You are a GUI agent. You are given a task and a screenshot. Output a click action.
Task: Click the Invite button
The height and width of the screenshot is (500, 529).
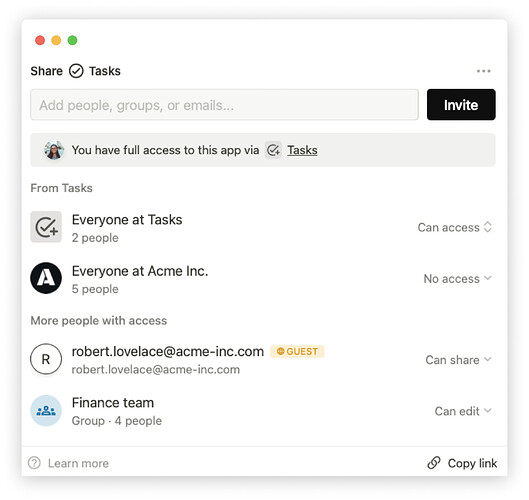point(461,105)
